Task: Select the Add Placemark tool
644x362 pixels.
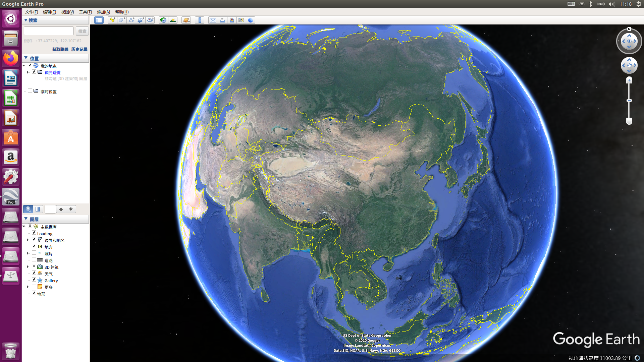Action: [x=113, y=20]
